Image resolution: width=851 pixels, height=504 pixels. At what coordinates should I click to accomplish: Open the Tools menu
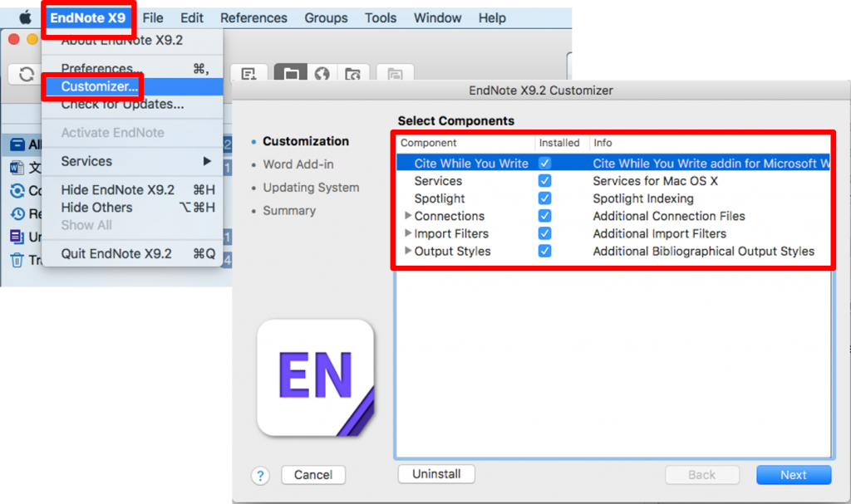coord(381,18)
